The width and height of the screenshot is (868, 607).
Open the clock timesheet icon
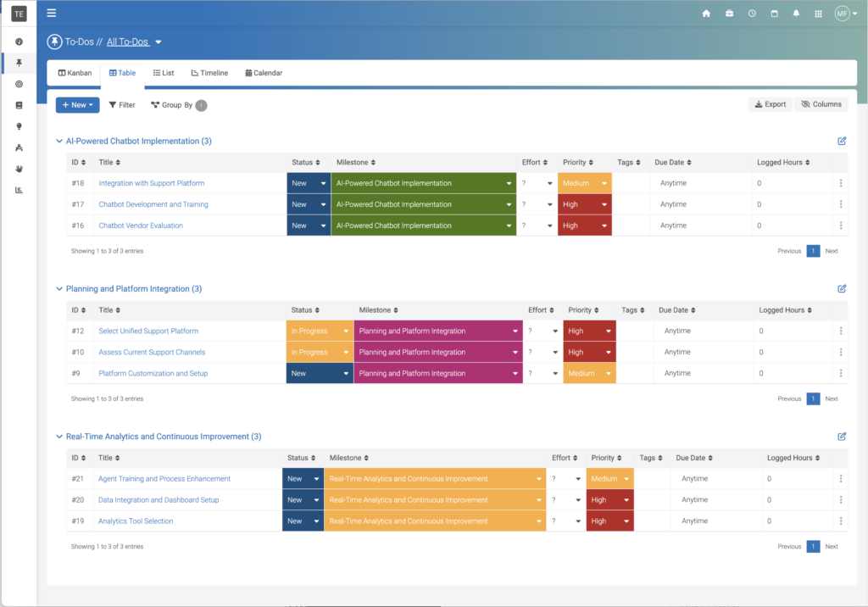click(752, 14)
